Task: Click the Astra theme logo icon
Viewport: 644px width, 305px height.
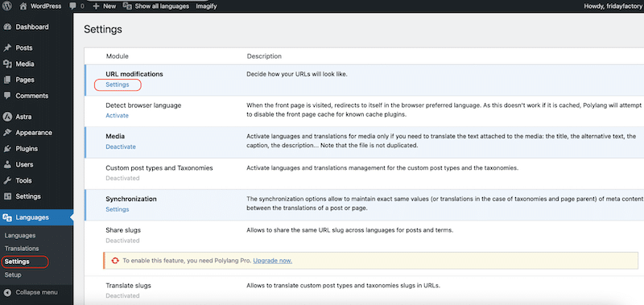Action: [7, 117]
